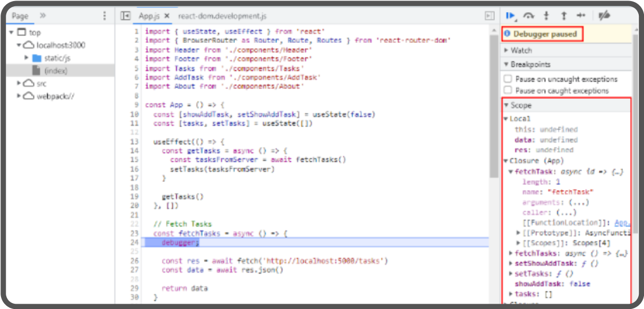Viewport: 644px width, 309px height.
Task: Resume script execution in the debugger
Action: 511,15
